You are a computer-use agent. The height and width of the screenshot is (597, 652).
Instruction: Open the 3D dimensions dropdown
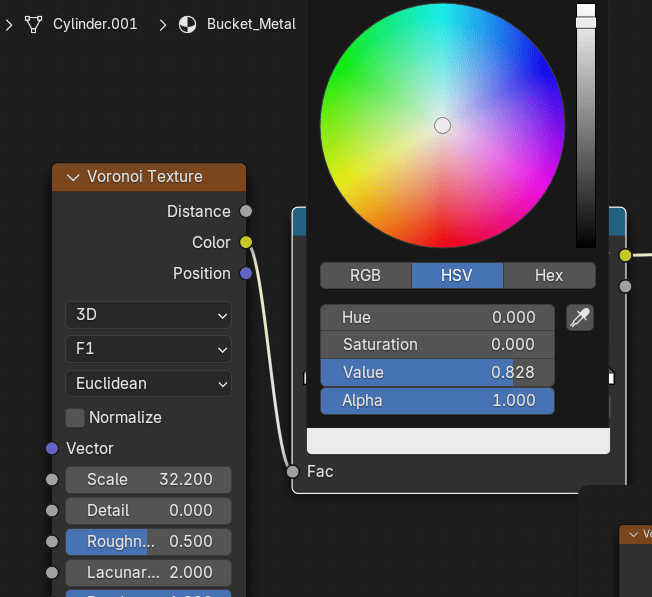[x=148, y=315]
